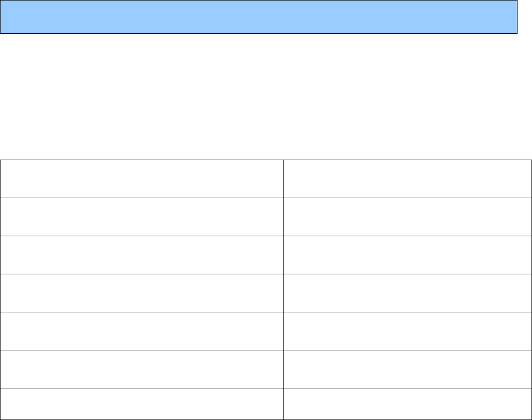Click fifth row right table cell
532x420 pixels.
tap(408, 331)
